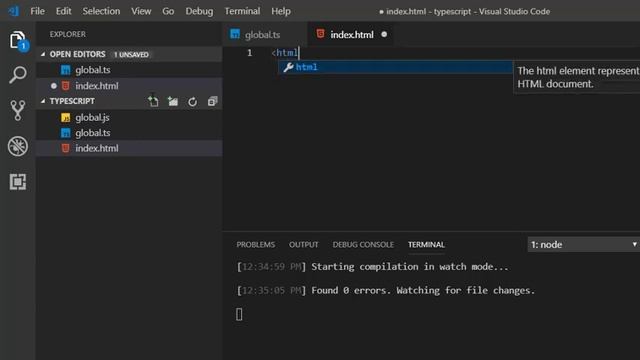Image resolution: width=640 pixels, height=360 pixels.
Task: Click New File icon in TYPESCRIPT header
Action: click(153, 101)
